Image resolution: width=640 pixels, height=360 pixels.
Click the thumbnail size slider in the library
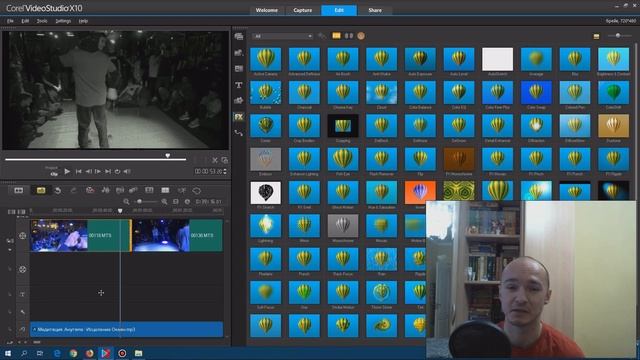(618, 36)
